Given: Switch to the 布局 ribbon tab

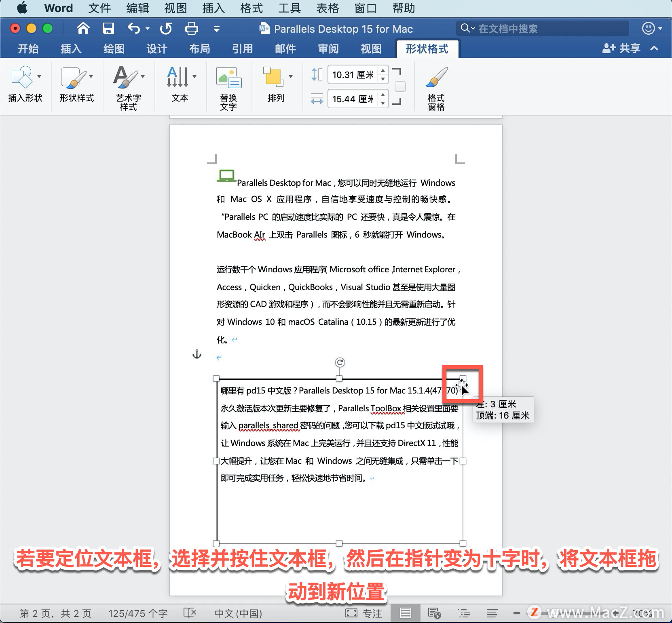Looking at the screenshot, I should point(200,49).
